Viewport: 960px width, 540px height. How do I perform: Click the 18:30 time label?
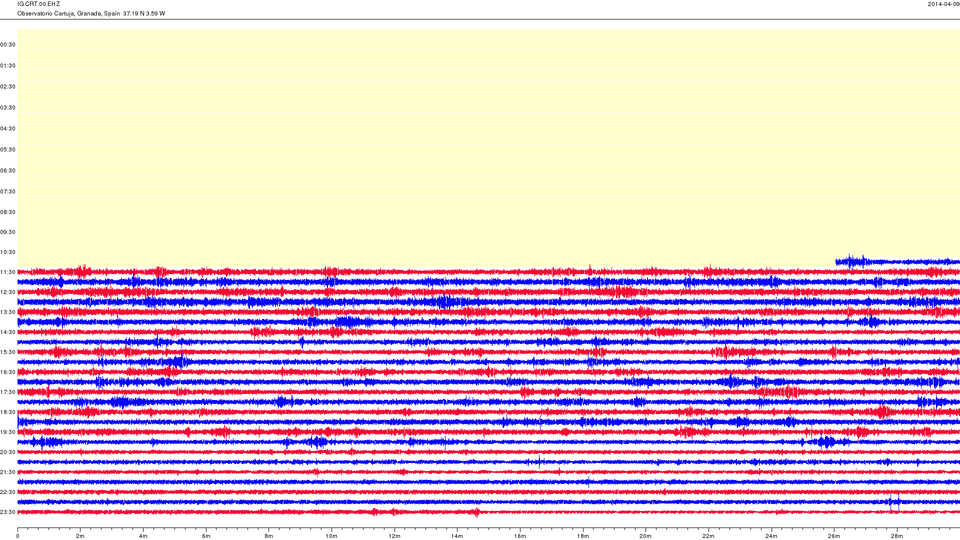(x=8, y=412)
